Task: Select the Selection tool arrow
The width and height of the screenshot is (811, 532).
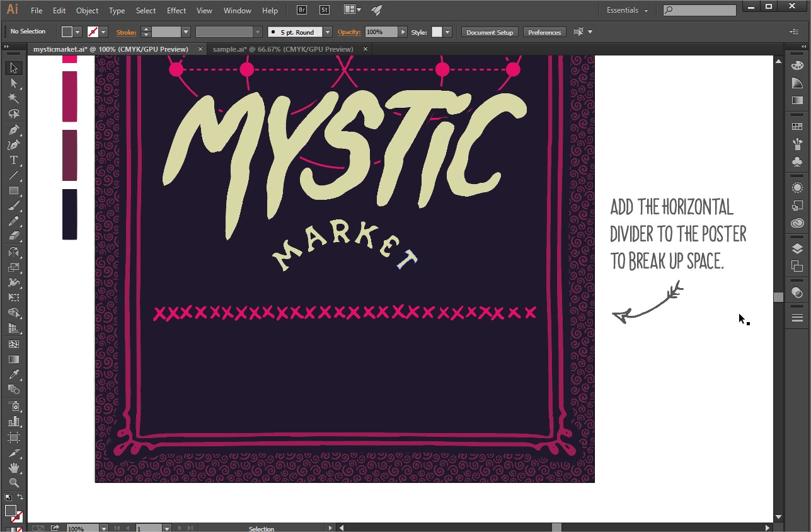Action: 14,68
